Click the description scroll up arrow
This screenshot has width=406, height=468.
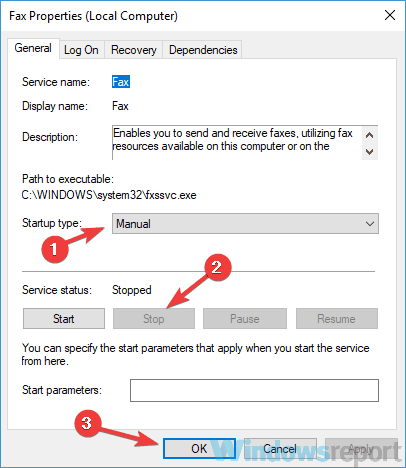pyautogui.click(x=369, y=135)
